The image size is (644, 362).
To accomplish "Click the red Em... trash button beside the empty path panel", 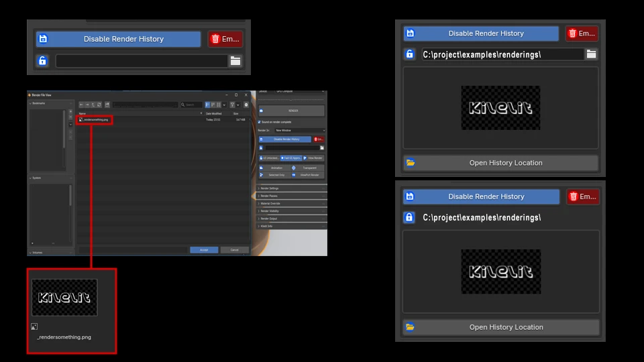I will 225,39.
